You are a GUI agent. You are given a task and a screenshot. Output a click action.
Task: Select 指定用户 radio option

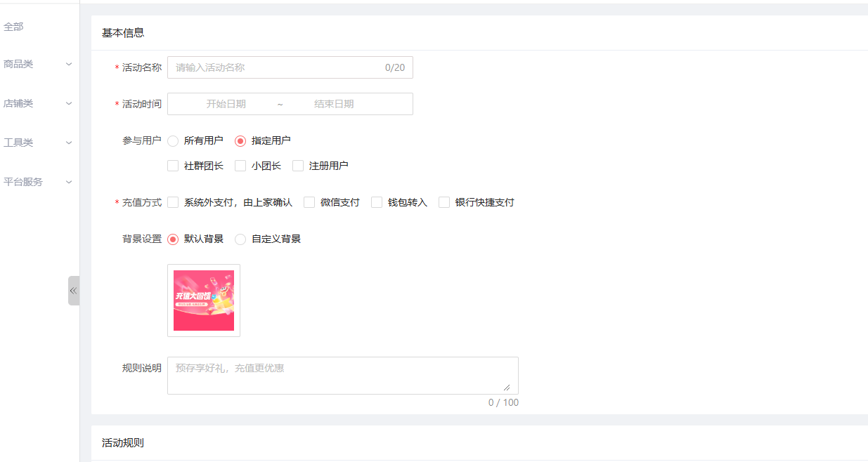(x=240, y=141)
